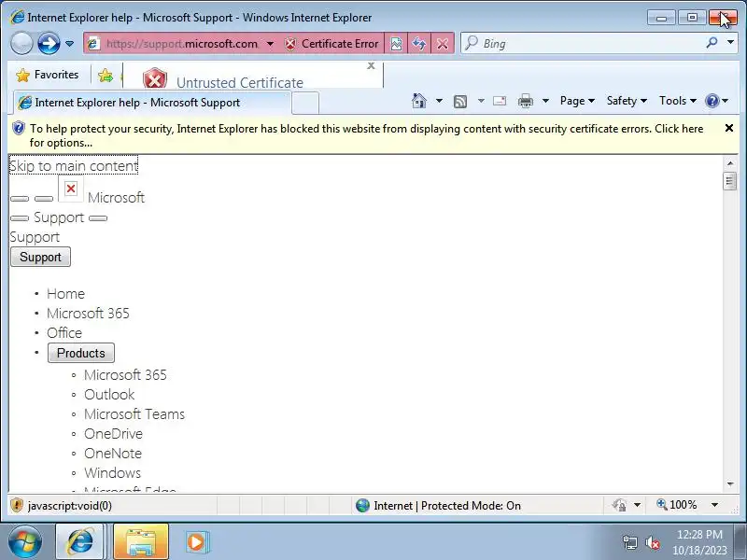Click the Print icon
The width and height of the screenshot is (747, 560).
pos(526,101)
